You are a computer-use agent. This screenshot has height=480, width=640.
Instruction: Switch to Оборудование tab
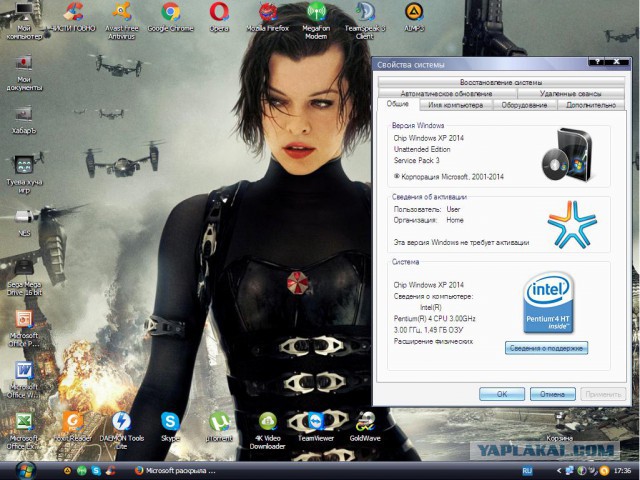(x=524, y=105)
